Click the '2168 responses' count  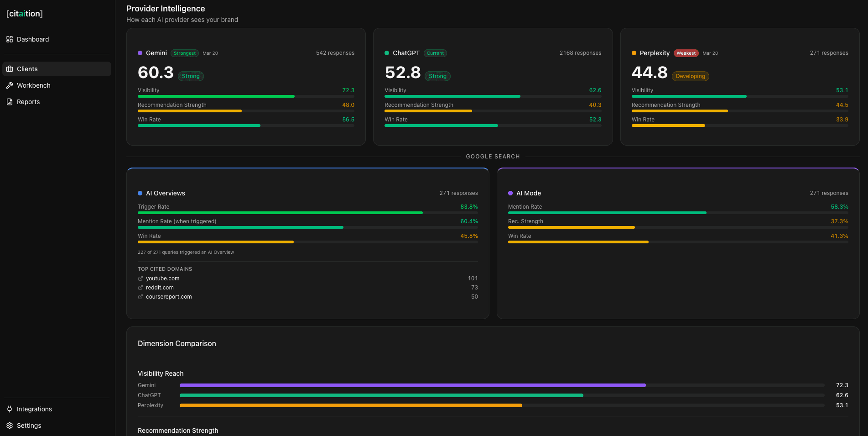tap(580, 53)
